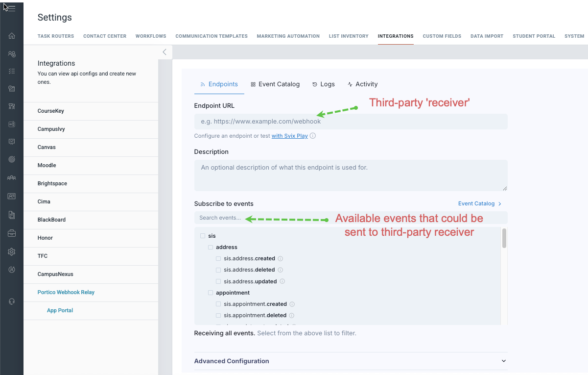Open the Contact Center settings tab
The height and width of the screenshot is (375, 588).
coord(105,36)
